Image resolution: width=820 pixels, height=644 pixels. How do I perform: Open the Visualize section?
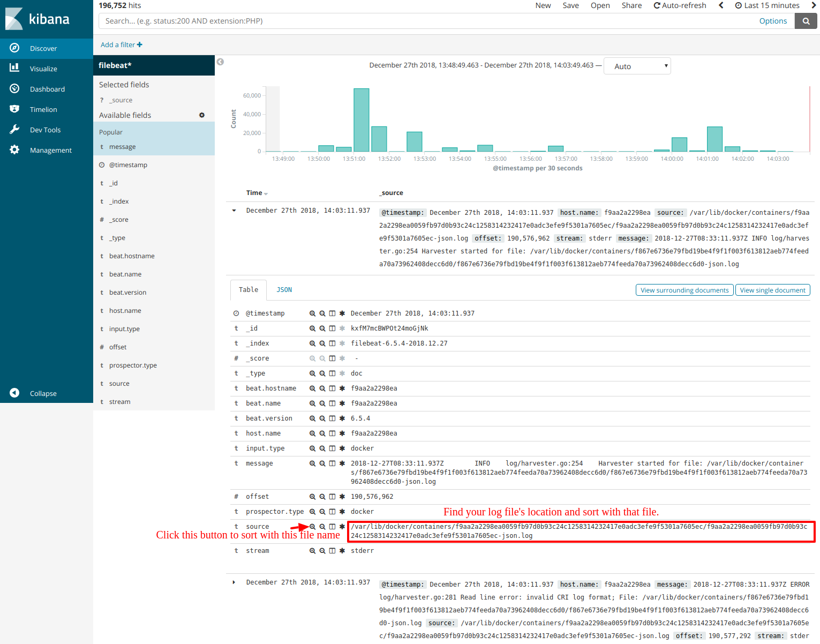[47, 69]
